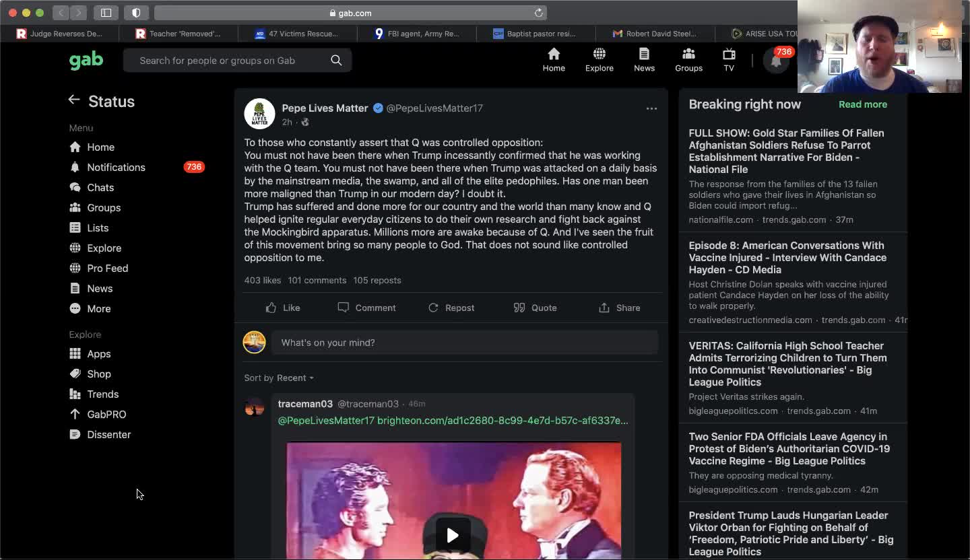970x560 pixels.
Task: Click Safari's privacy shield icon
Action: click(136, 13)
